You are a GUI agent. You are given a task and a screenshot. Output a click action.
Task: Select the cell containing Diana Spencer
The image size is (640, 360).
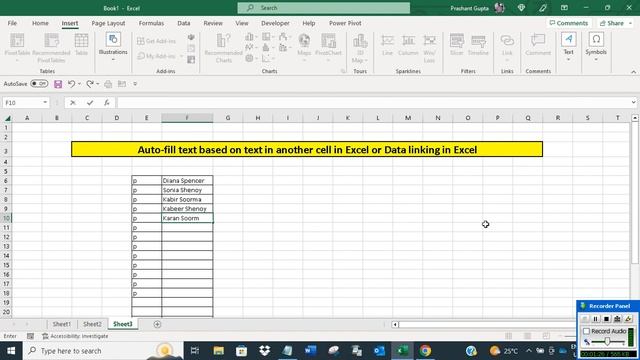(x=187, y=180)
